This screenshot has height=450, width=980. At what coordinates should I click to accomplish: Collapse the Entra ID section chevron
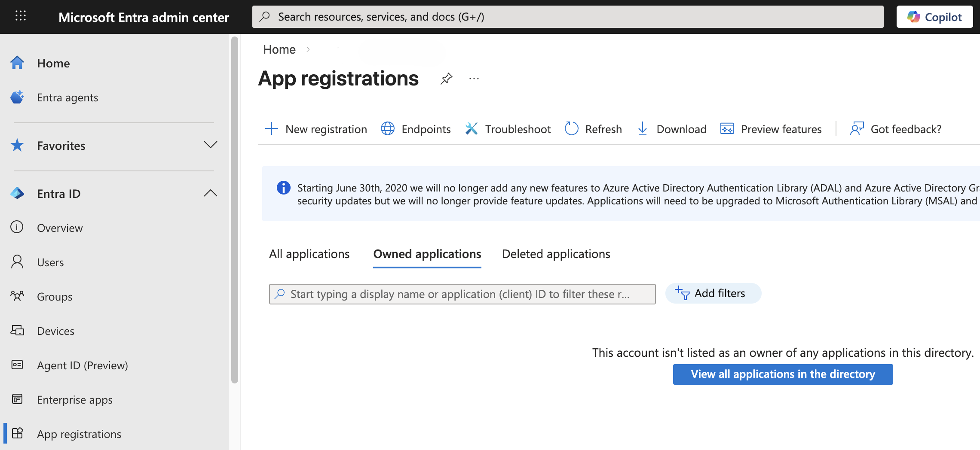tap(211, 193)
